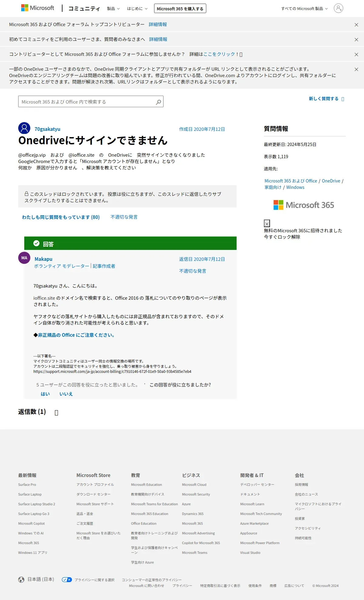Dismiss the first-time community users banner
Viewport: 364px width, 600px height.
tap(356, 40)
